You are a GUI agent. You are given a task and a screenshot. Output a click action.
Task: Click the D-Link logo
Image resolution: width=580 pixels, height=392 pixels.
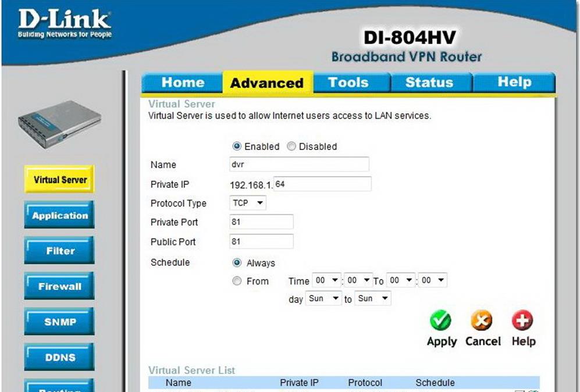coord(64,23)
